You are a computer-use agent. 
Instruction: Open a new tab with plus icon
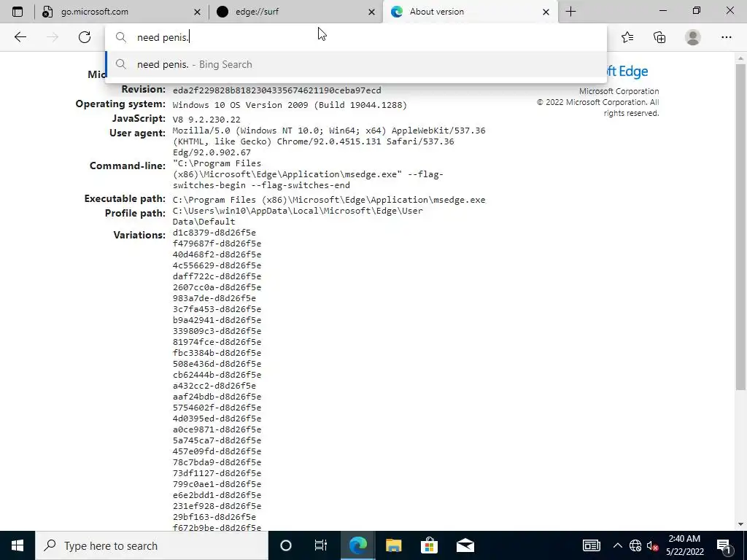570,12
